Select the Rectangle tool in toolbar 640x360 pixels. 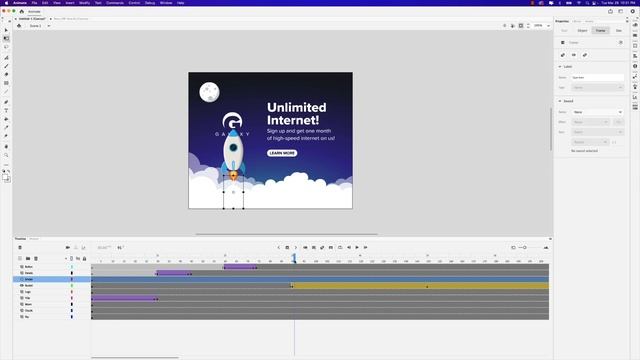pyautogui.click(x=6, y=83)
